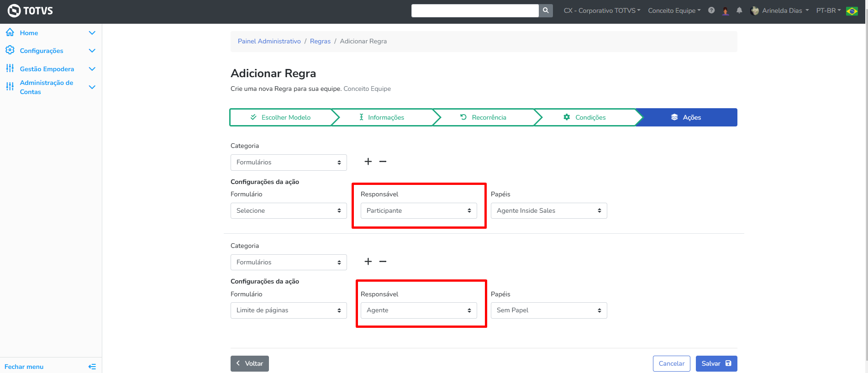This screenshot has width=868, height=373.
Task: Click the Brazil flag language icon
Action: click(x=852, y=11)
